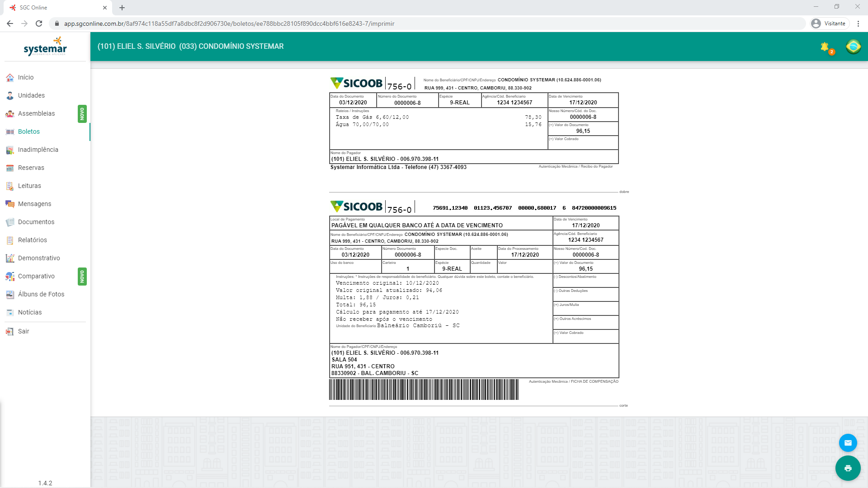Click the browser address bar URL

[229, 23]
